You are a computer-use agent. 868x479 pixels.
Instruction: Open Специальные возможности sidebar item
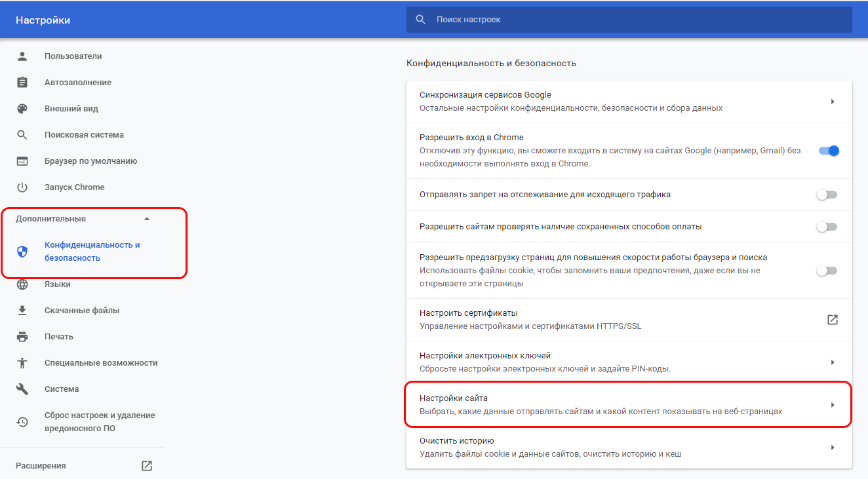point(101,363)
